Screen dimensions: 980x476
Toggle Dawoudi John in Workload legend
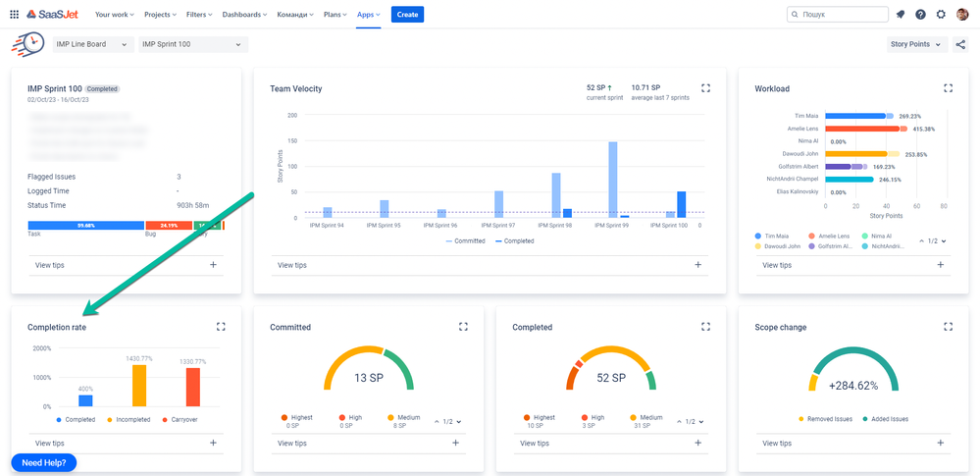coord(776,246)
